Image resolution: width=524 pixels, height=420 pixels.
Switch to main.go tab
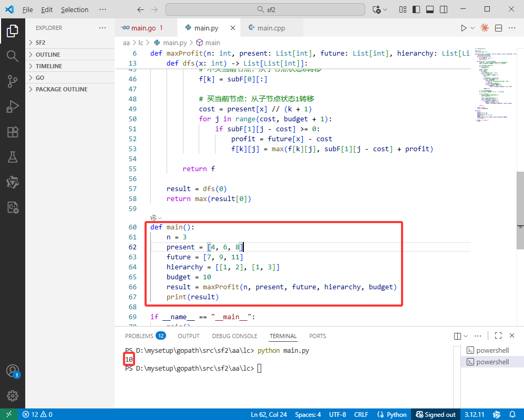143,28
